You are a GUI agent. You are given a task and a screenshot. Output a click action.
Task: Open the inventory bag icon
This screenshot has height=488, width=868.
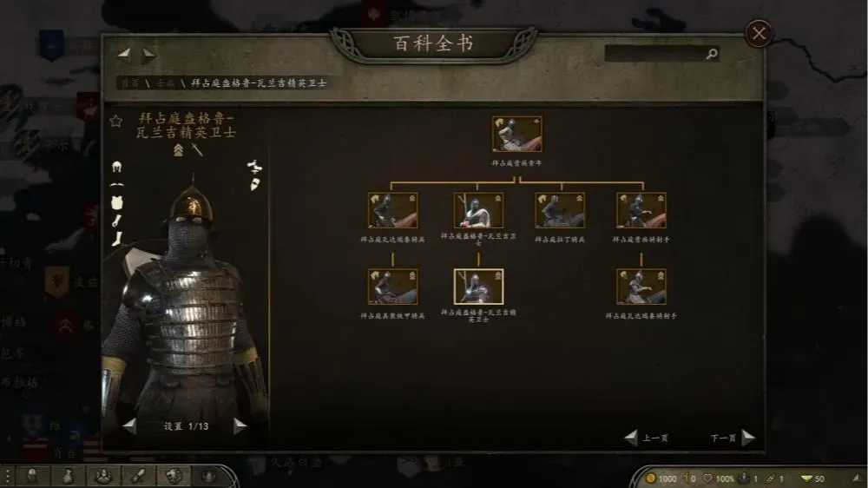[68, 476]
